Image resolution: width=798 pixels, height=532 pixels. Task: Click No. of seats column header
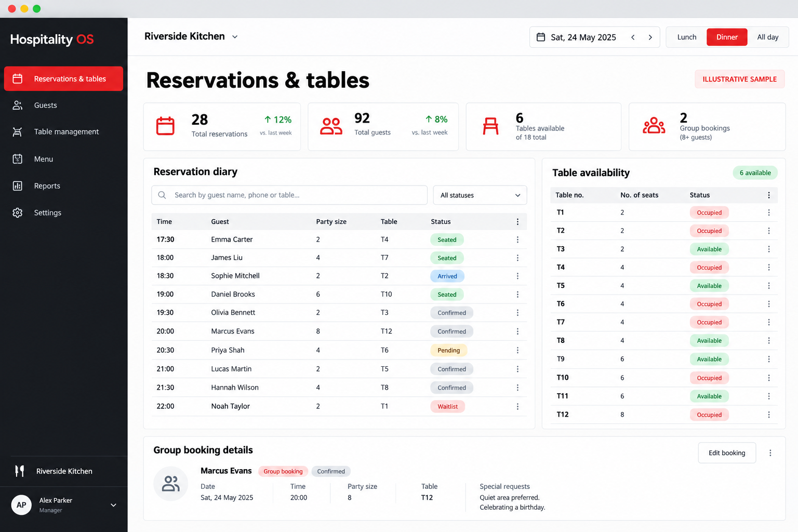pos(639,195)
